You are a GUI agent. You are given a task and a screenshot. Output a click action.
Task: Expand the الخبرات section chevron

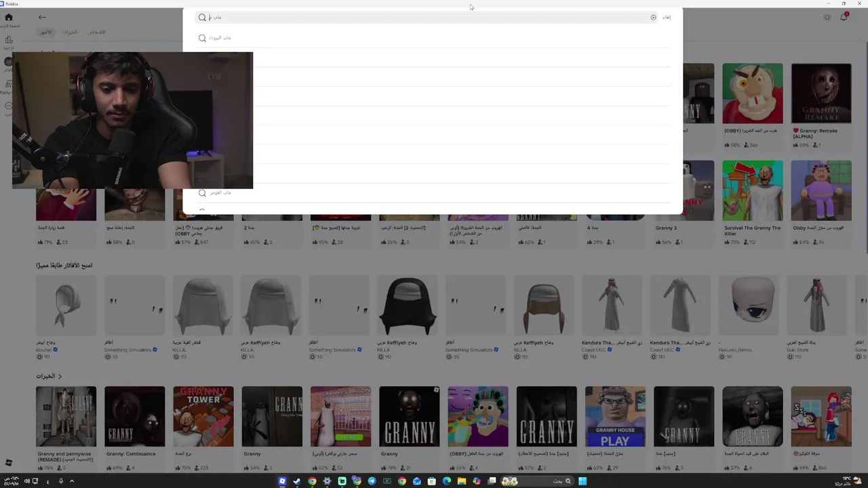pyautogui.click(x=60, y=376)
